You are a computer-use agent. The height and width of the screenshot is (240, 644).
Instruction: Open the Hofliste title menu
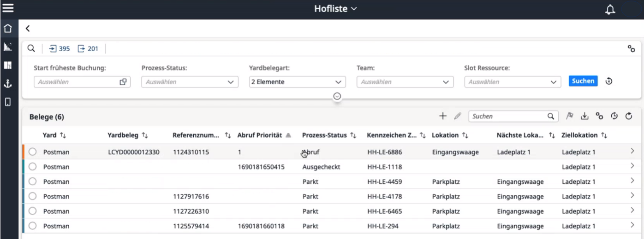pos(335,9)
